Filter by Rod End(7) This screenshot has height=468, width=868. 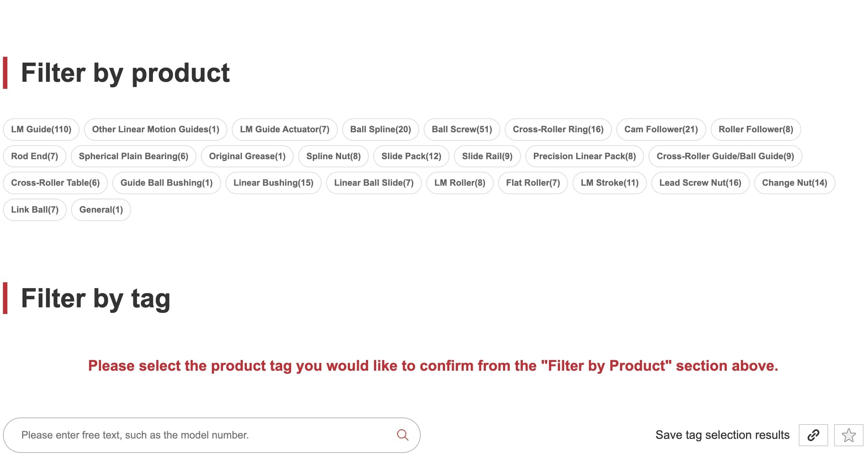[35, 156]
